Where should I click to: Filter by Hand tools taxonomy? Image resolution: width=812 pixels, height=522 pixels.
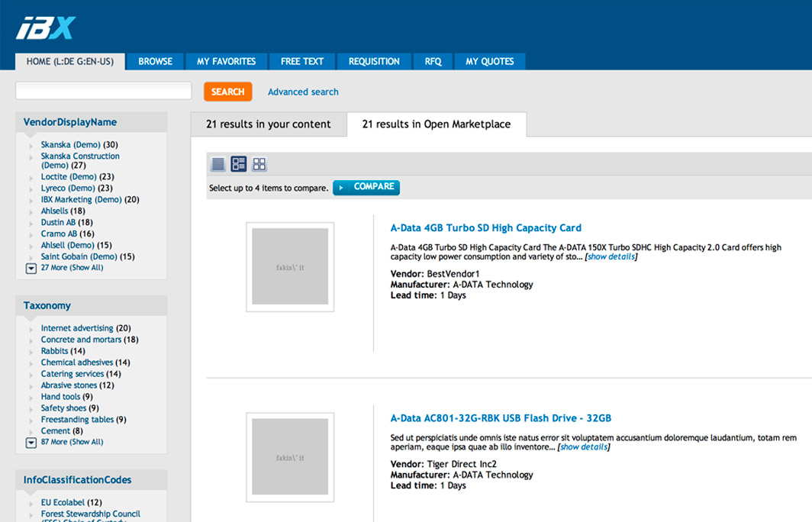(x=60, y=397)
